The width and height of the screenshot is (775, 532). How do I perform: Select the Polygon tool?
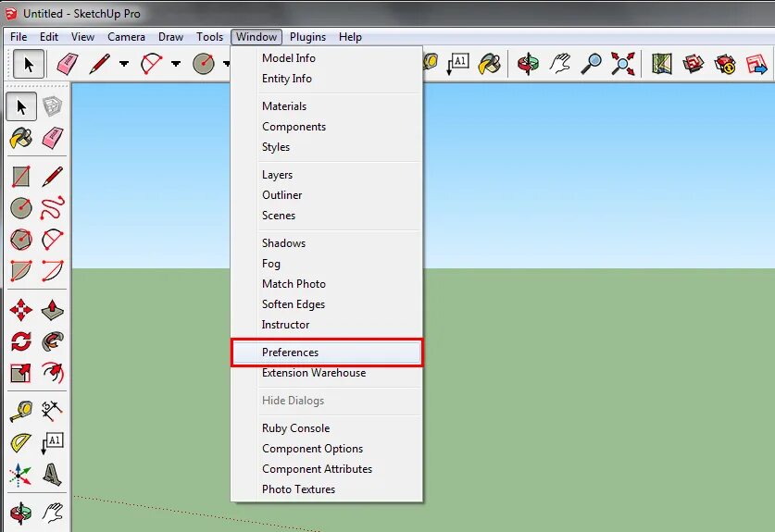pyautogui.click(x=20, y=240)
